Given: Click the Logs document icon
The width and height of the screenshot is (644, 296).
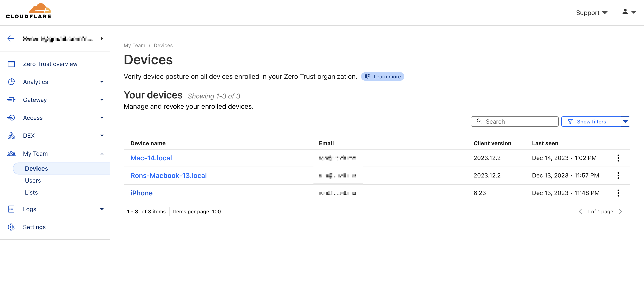Looking at the screenshot, I should click(x=11, y=209).
